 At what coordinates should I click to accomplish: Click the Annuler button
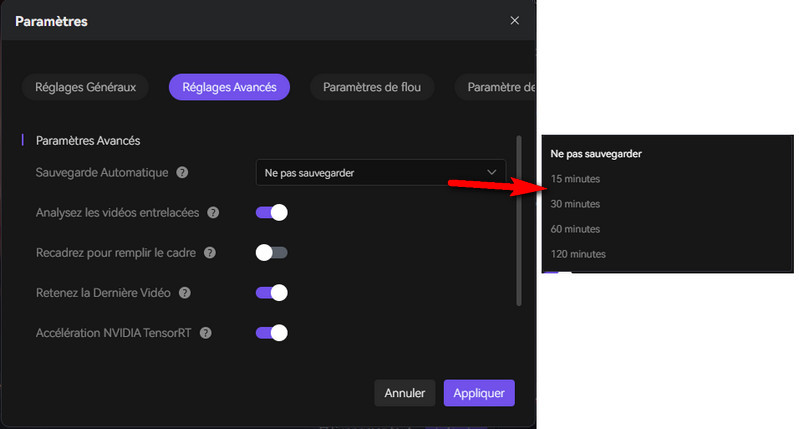point(405,393)
